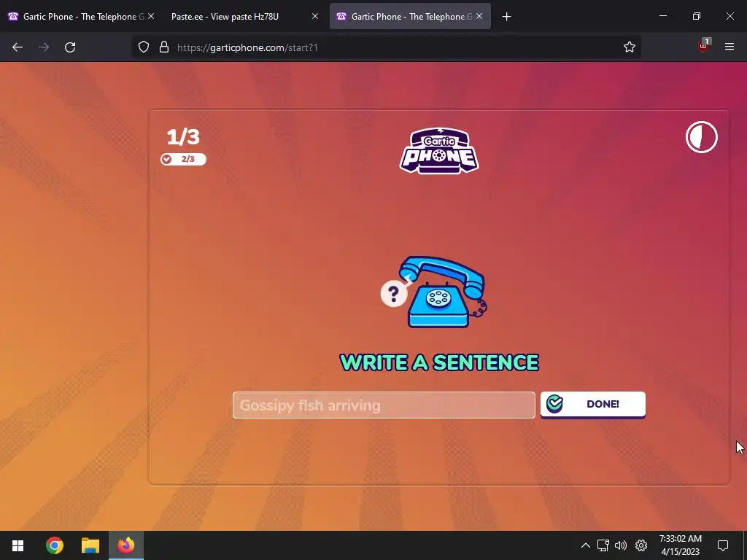The height and width of the screenshot is (560, 747).
Task: Click the round timer icon
Action: coord(701,137)
